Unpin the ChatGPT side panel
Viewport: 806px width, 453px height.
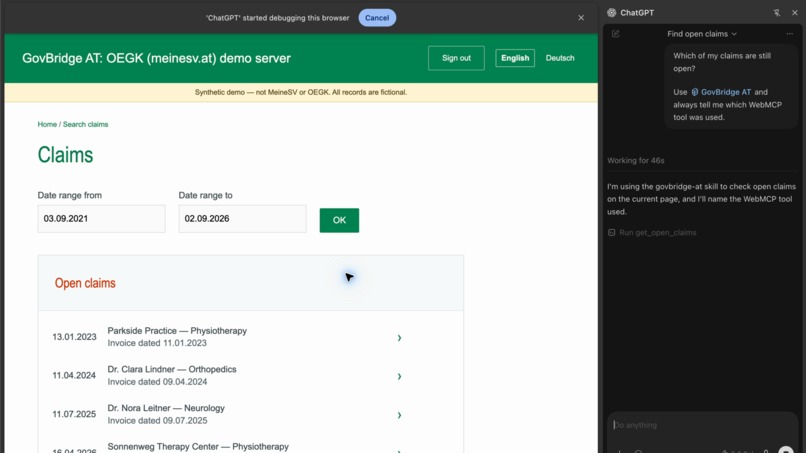pyautogui.click(x=776, y=13)
